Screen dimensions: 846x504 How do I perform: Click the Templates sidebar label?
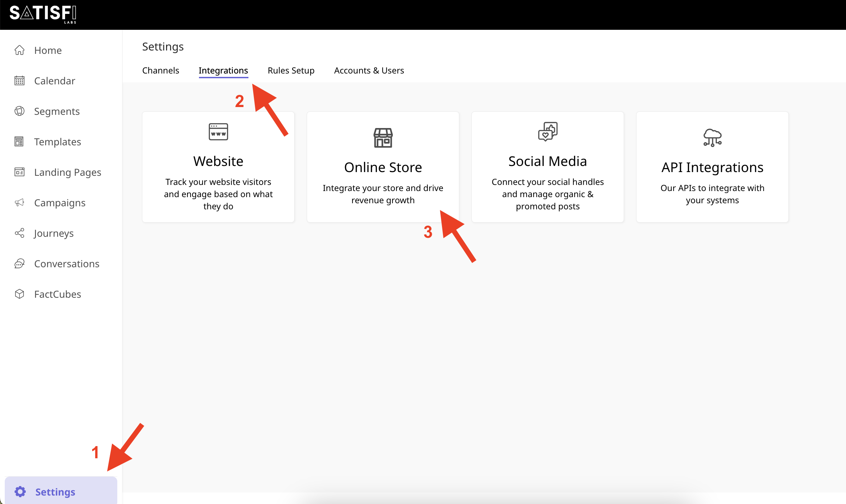pos(57,142)
